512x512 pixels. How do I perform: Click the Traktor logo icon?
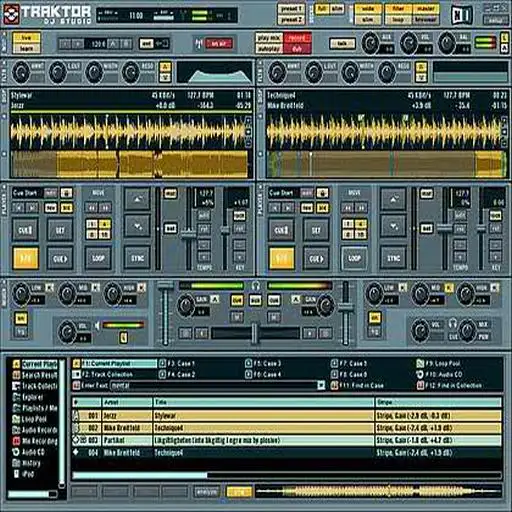[11, 14]
